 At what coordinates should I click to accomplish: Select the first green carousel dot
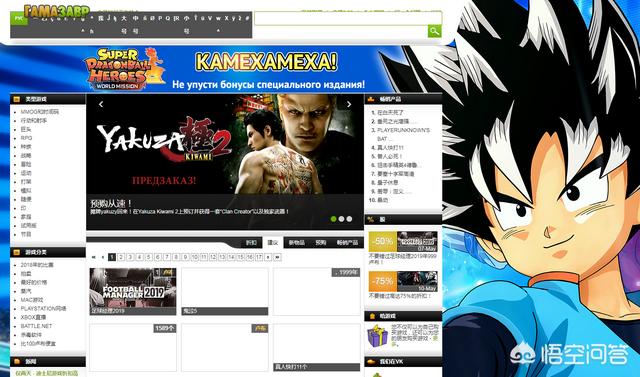click(x=333, y=219)
